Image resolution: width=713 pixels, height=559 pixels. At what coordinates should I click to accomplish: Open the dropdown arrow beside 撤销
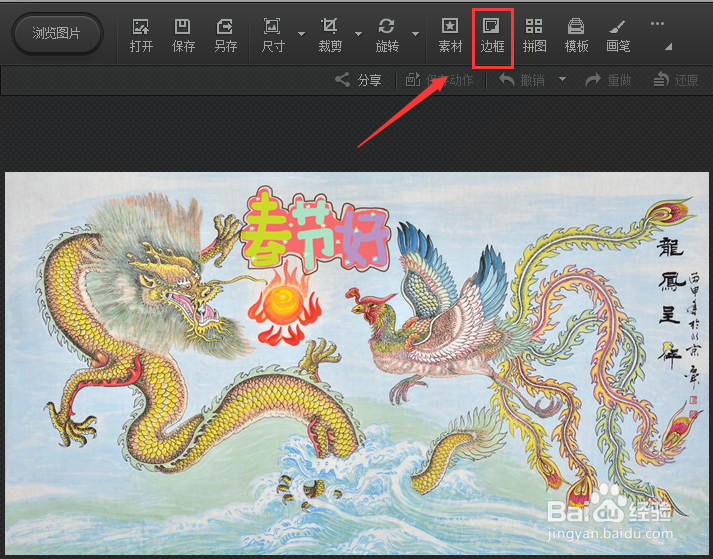(x=562, y=79)
